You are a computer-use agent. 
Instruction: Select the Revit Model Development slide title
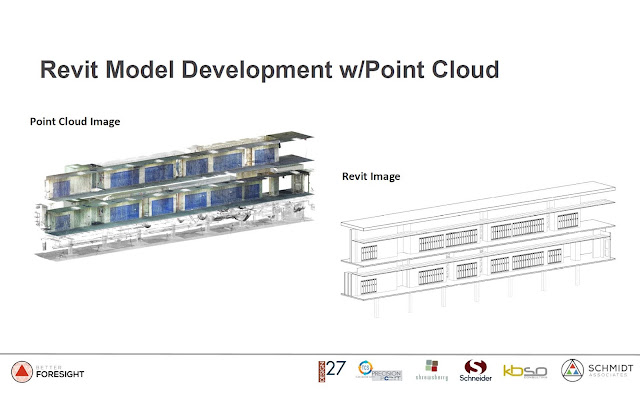pyautogui.click(x=268, y=71)
